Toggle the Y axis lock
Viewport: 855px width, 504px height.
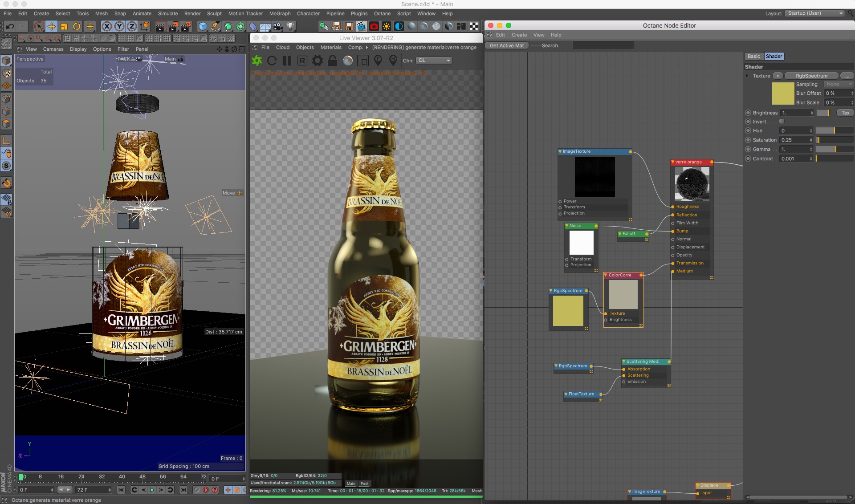coord(119,26)
